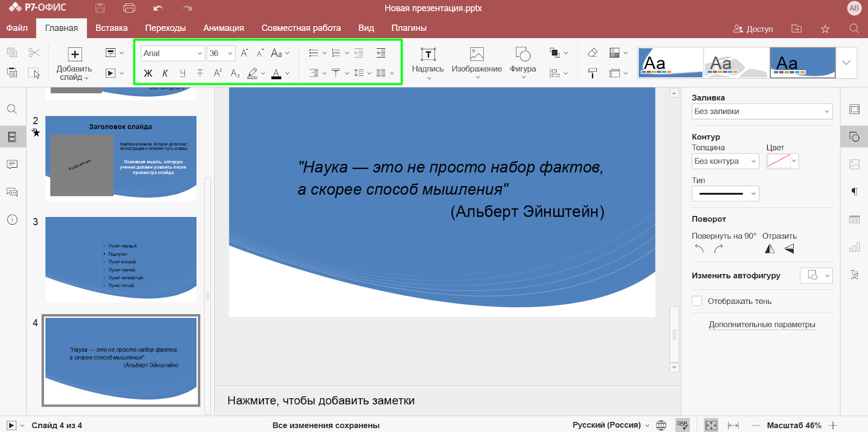
Task: Open the About info icon in left sidebar
Action: pyautogui.click(x=12, y=220)
